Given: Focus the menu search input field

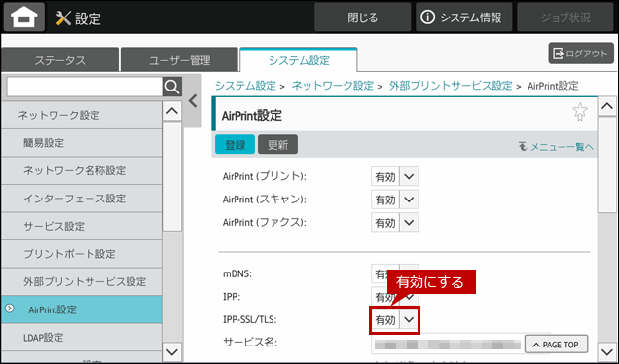Looking at the screenshot, I should (85, 87).
